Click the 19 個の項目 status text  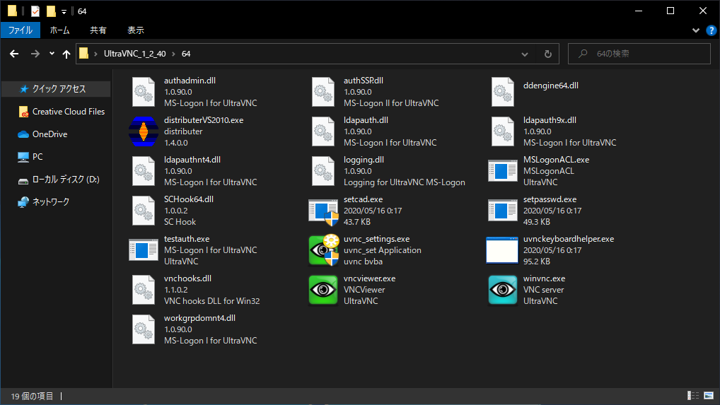pos(32,396)
